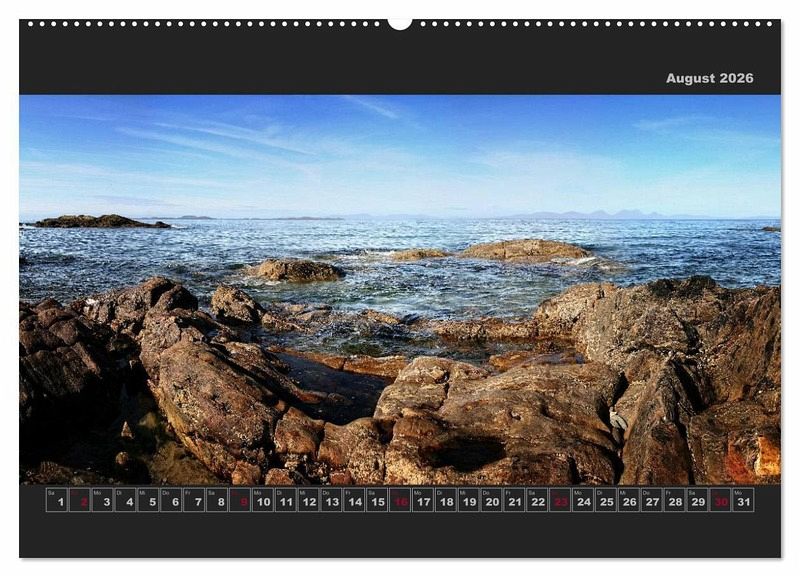
Task: Pick date cell 19
Action: 468,500
